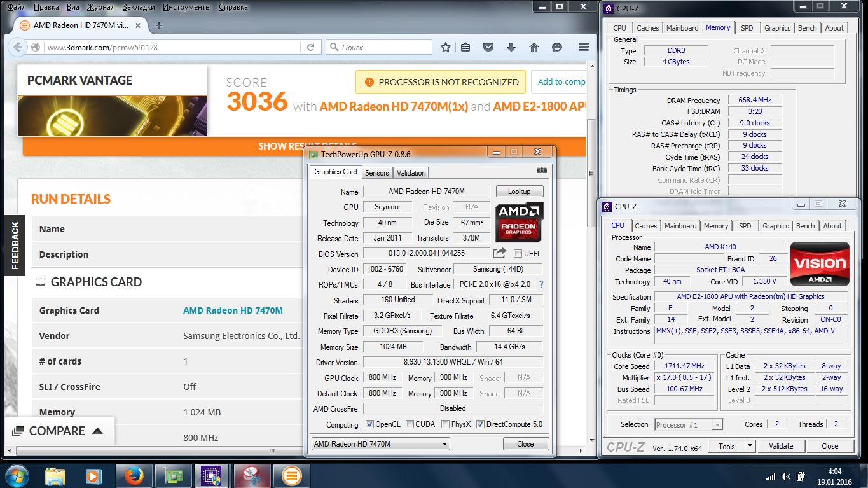Screen dimensions: 868x488
Task: Open the Справка menu in Firefox
Action: point(233,7)
